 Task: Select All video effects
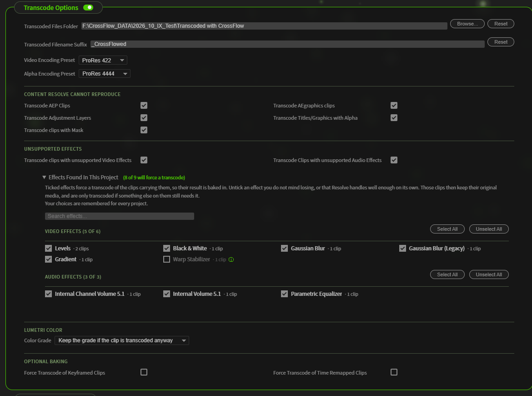[x=447, y=229]
